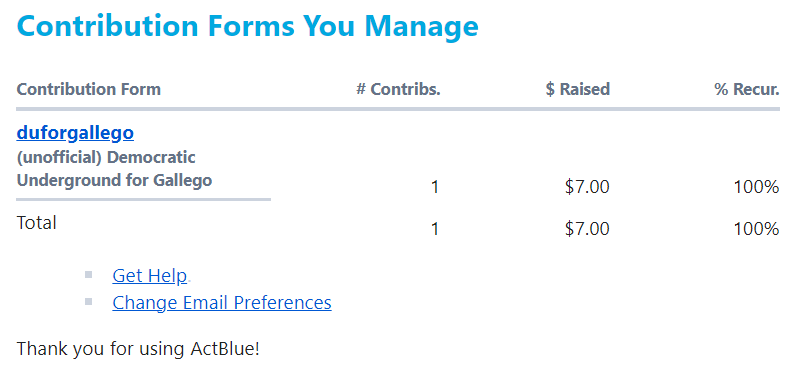Open Change Email Preferences link
Viewport: 793px width, 368px height.
(x=222, y=302)
